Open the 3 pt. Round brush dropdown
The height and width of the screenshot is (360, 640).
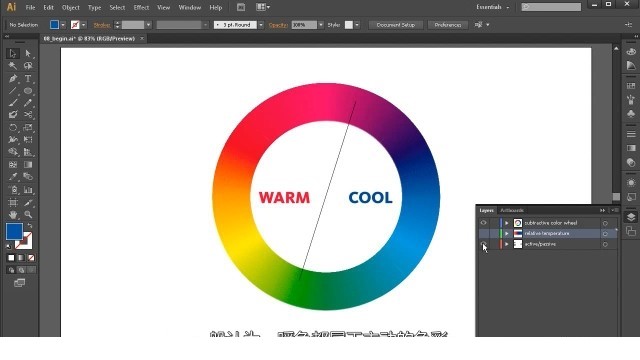(261, 25)
